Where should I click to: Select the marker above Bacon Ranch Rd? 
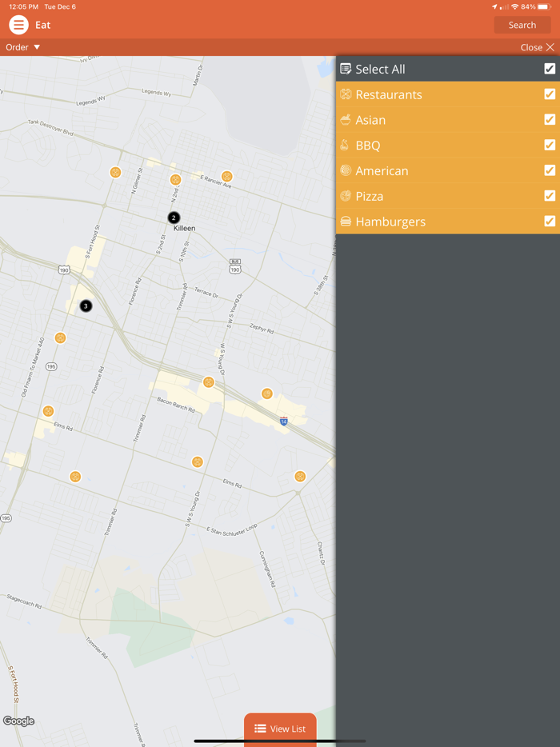click(208, 382)
